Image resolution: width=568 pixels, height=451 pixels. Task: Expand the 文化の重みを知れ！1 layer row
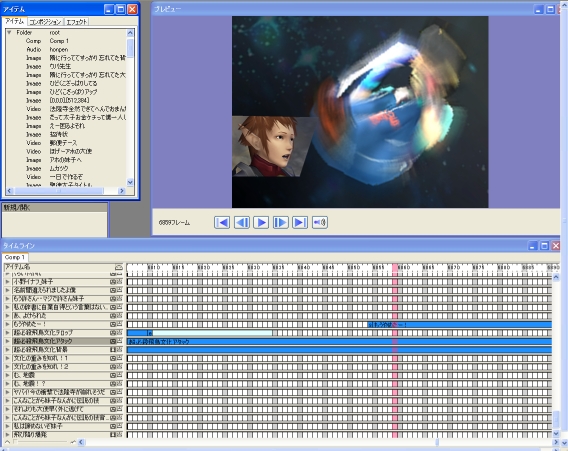7,358
